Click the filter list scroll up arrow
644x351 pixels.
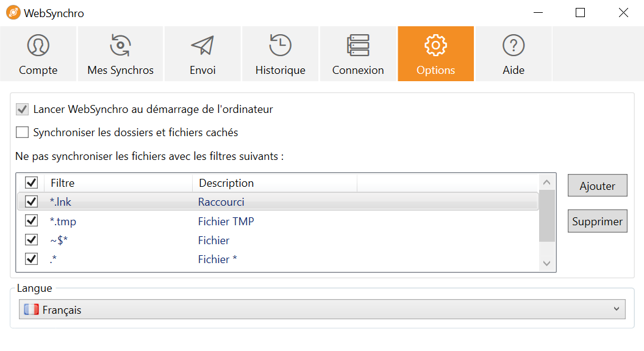point(546,182)
